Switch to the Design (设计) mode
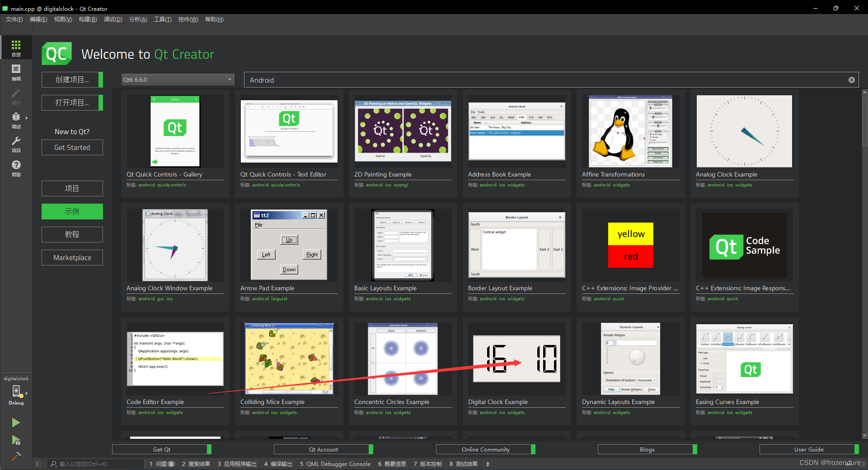Viewport: 868px width, 470px height. pyautogui.click(x=16, y=96)
